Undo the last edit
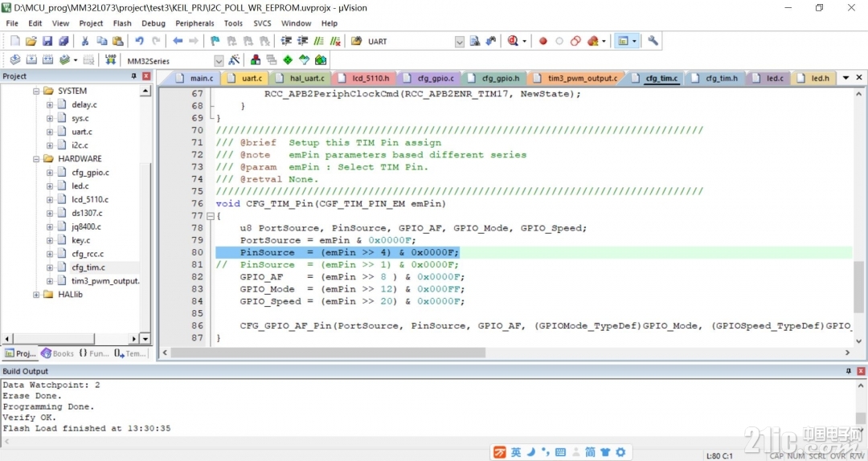This screenshot has width=868, height=461. (x=140, y=41)
